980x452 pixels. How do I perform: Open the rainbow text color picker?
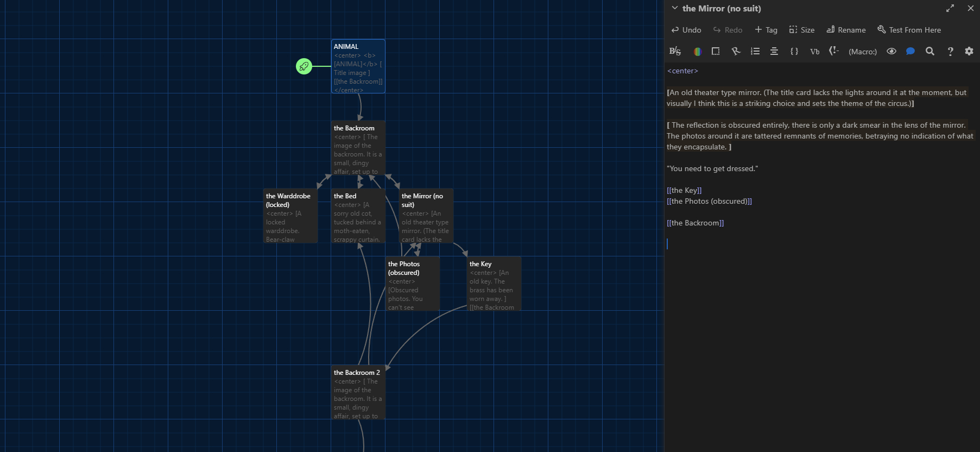697,52
